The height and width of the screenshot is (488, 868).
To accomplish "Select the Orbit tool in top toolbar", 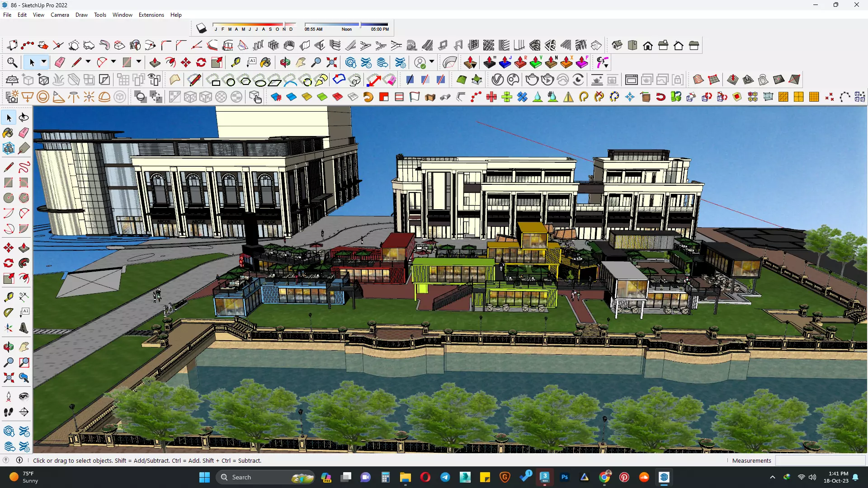I will [x=285, y=62].
